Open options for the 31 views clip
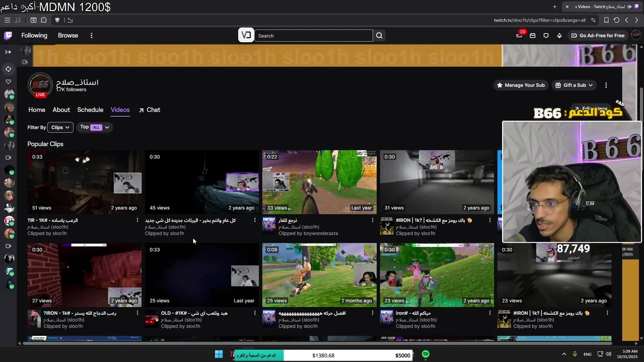This screenshot has height=362, width=644. click(x=490, y=220)
